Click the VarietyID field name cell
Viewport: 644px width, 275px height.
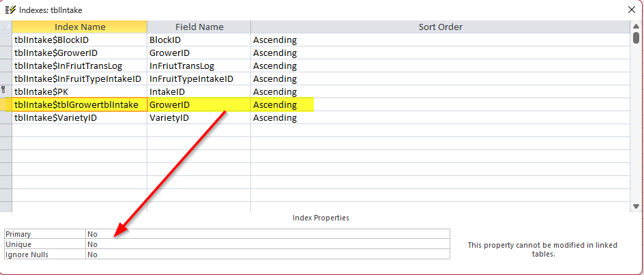point(199,117)
